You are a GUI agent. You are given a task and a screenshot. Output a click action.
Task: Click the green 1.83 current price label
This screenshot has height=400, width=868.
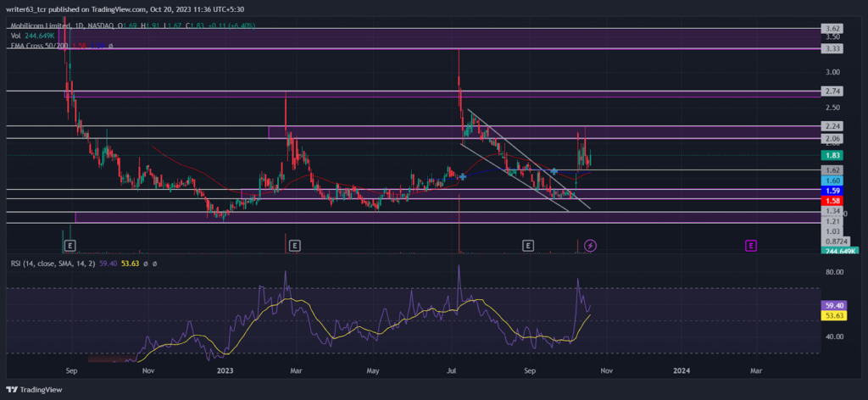832,156
